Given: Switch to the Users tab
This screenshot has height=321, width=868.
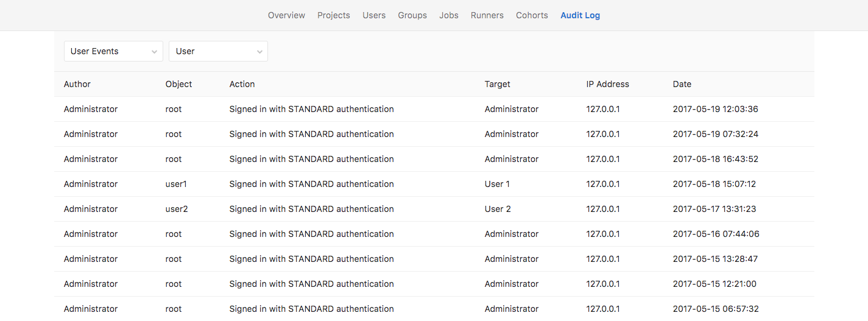Looking at the screenshot, I should [373, 15].
